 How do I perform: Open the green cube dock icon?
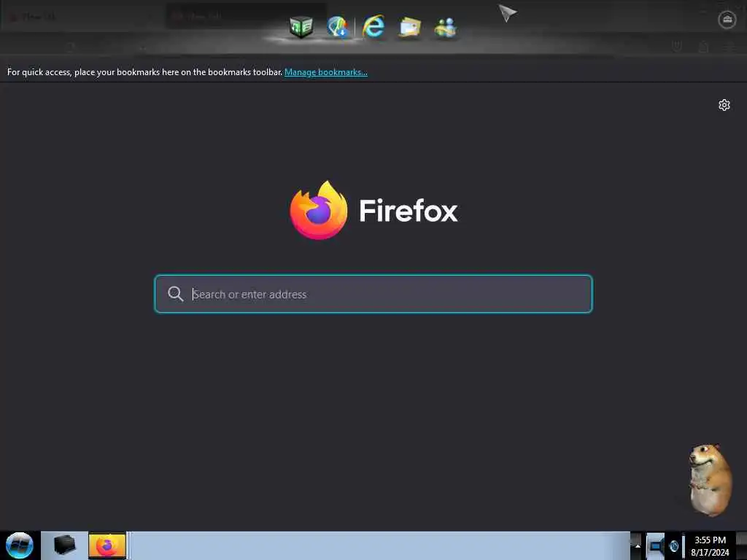(301, 27)
